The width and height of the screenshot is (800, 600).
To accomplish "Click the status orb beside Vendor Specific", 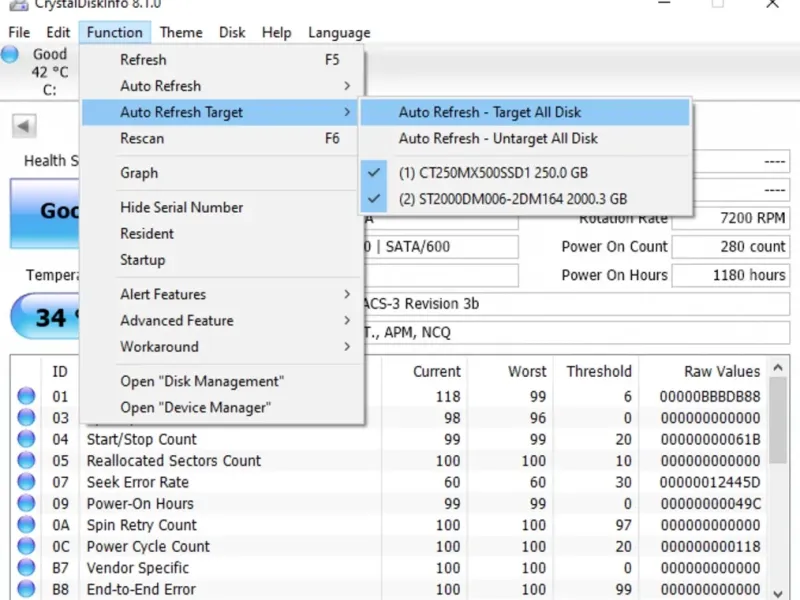I will pos(26,567).
